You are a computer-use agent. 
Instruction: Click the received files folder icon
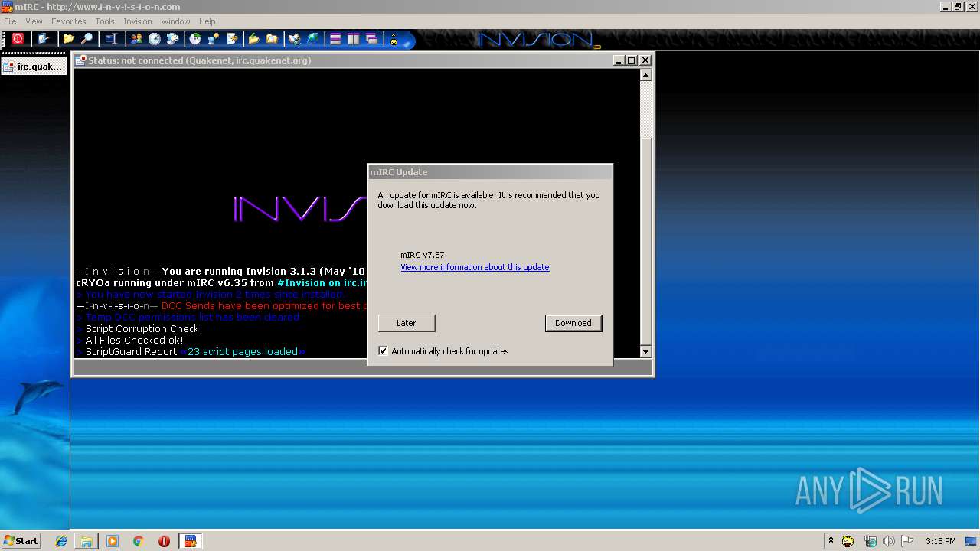coord(273,39)
